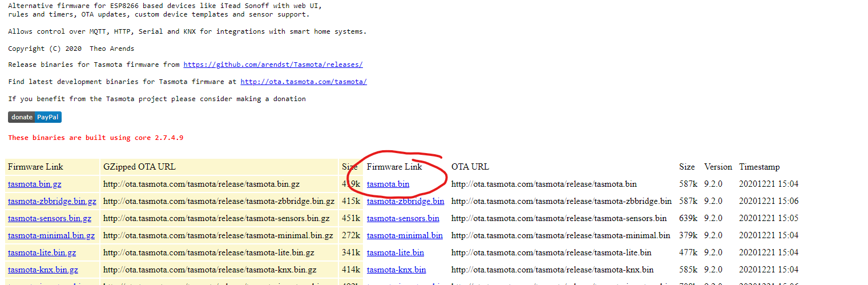The width and height of the screenshot is (868, 285).
Task: Click the donate PayPal badge
Action: click(x=34, y=117)
